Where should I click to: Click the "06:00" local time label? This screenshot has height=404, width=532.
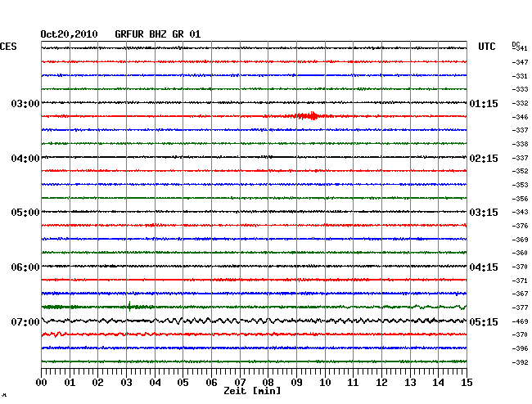tap(25, 267)
